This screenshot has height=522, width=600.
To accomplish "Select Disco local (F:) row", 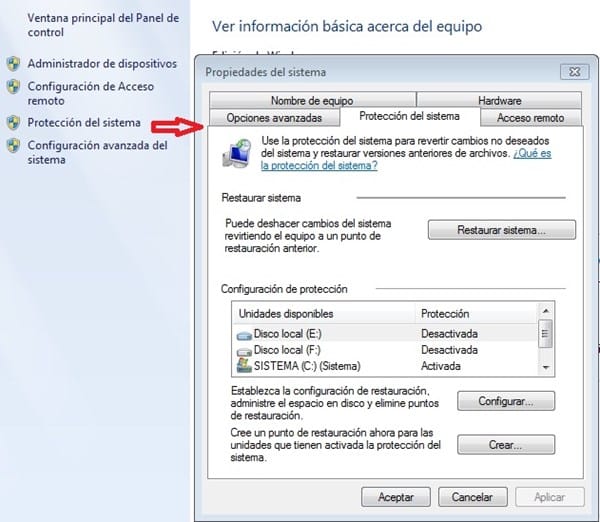I will tap(385, 350).
